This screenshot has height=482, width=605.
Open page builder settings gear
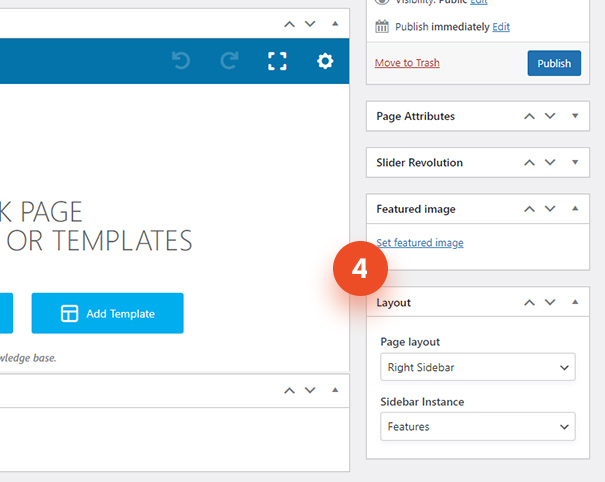(x=325, y=61)
